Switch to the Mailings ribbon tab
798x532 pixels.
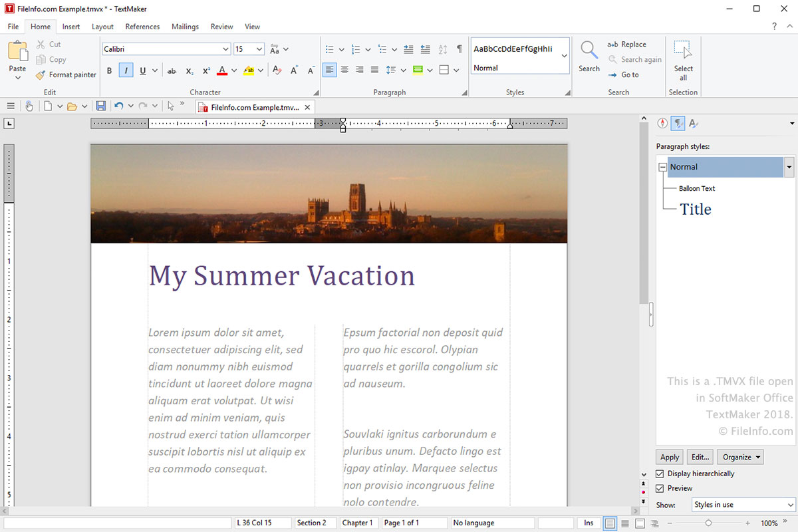(185, 27)
